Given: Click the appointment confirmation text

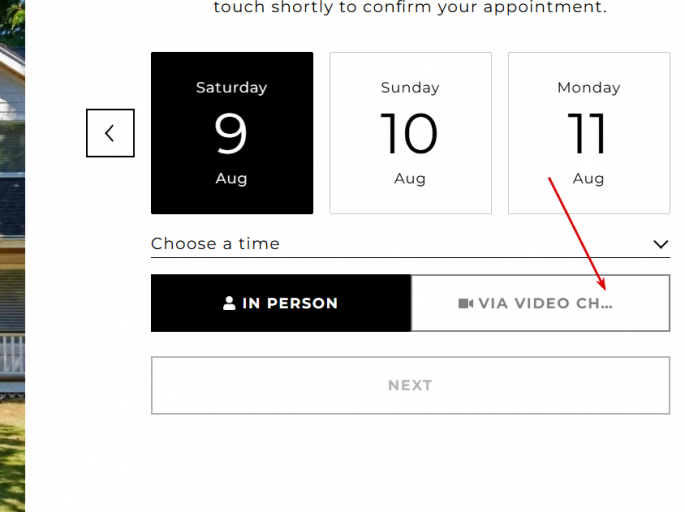Looking at the screenshot, I should pyautogui.click(x=410, y=7).
